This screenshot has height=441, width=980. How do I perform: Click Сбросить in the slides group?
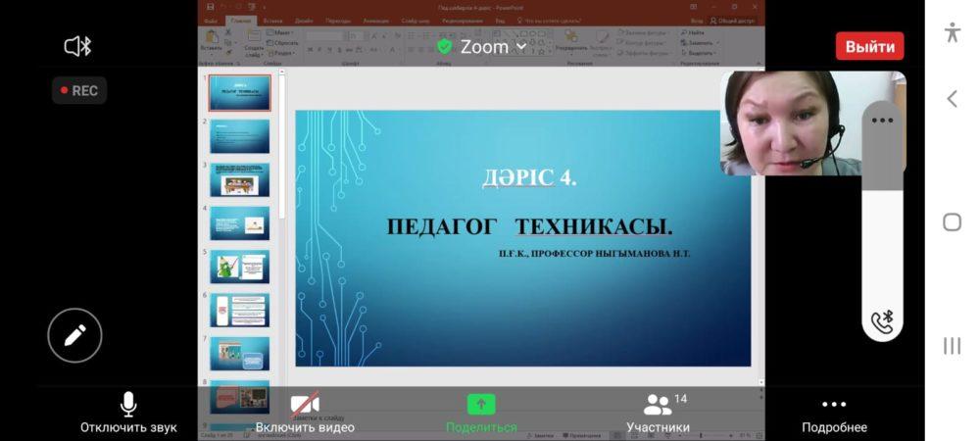coord(282,43)
